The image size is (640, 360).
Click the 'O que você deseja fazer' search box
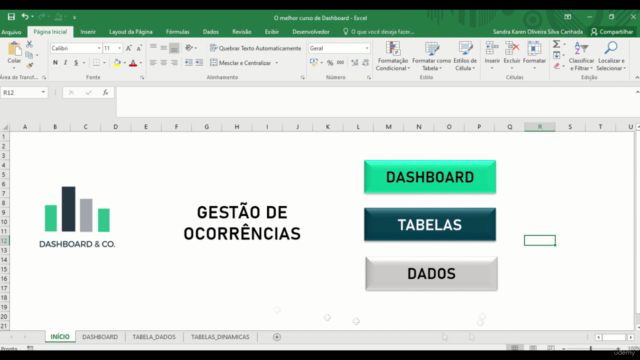[378, 32]
